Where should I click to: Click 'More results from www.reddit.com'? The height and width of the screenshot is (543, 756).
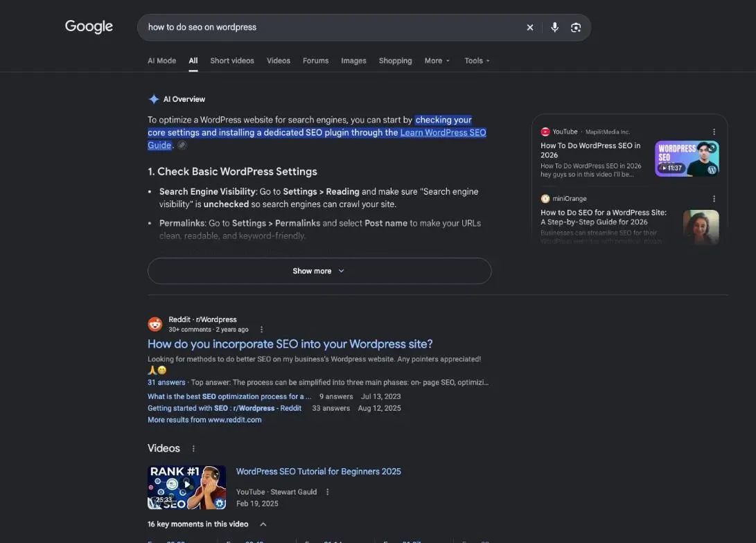click(204, 420)
